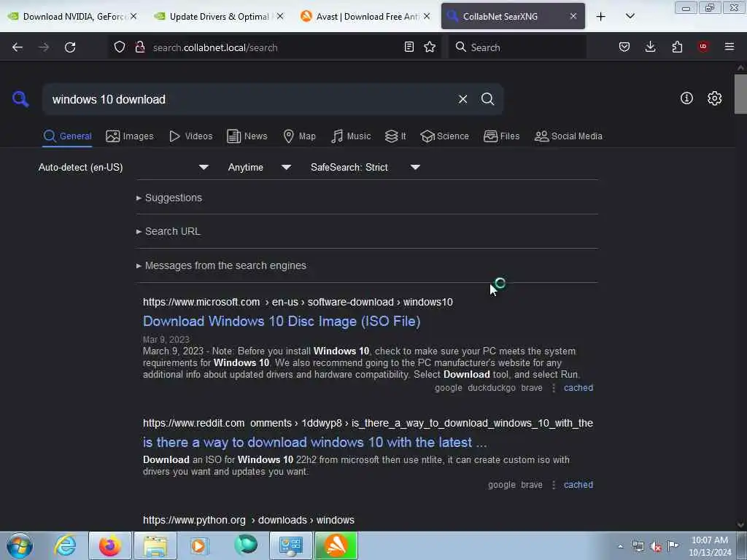Screen dimensions: 747x560
Task: Expand the Suggestions section
Action: point(169,198)
